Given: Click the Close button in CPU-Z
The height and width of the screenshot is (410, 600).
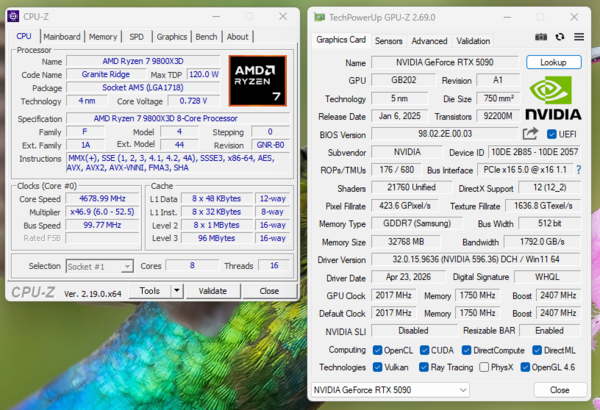Looking at the screenshot, I should click(x=269, y=291).
